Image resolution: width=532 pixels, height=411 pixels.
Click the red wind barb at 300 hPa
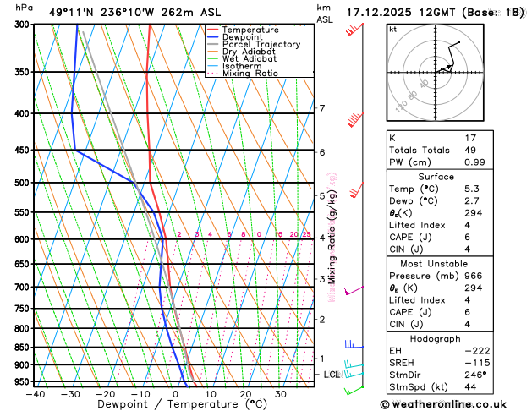[x=354, y=30]
